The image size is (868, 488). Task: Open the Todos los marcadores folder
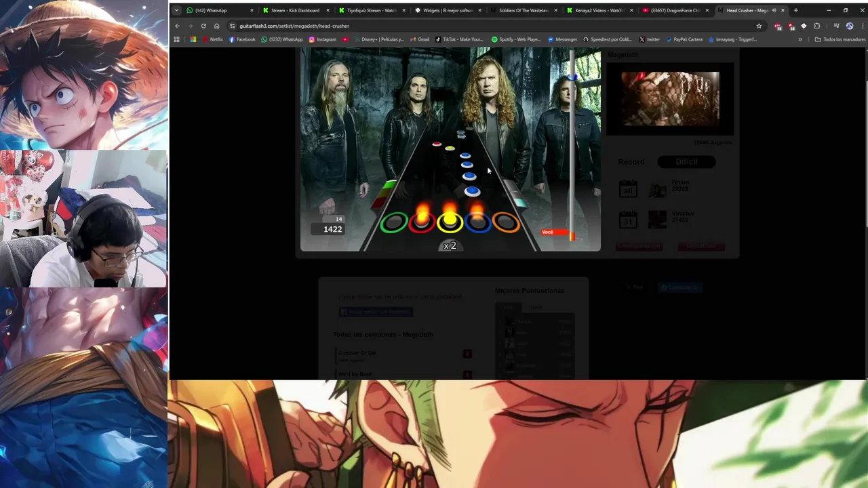[840, 39]
